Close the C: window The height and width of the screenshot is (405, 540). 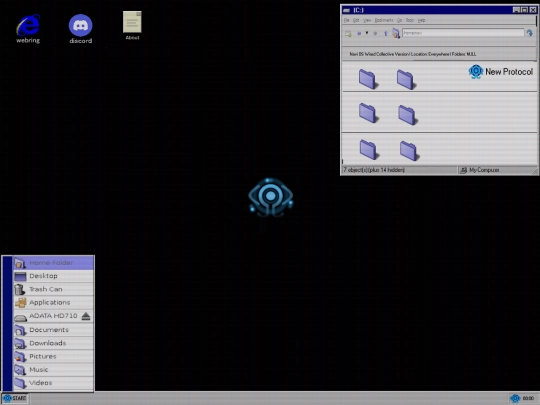click(x=533, y=10)
